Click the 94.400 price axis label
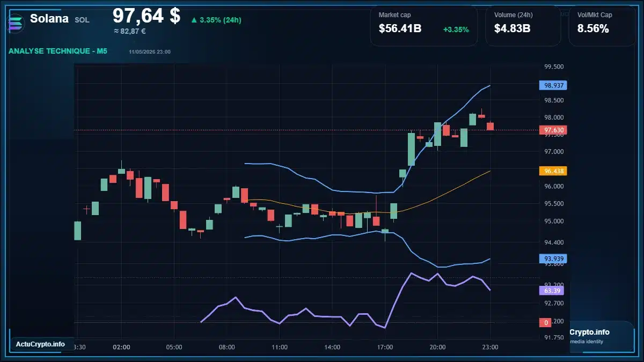 [554, 242]
